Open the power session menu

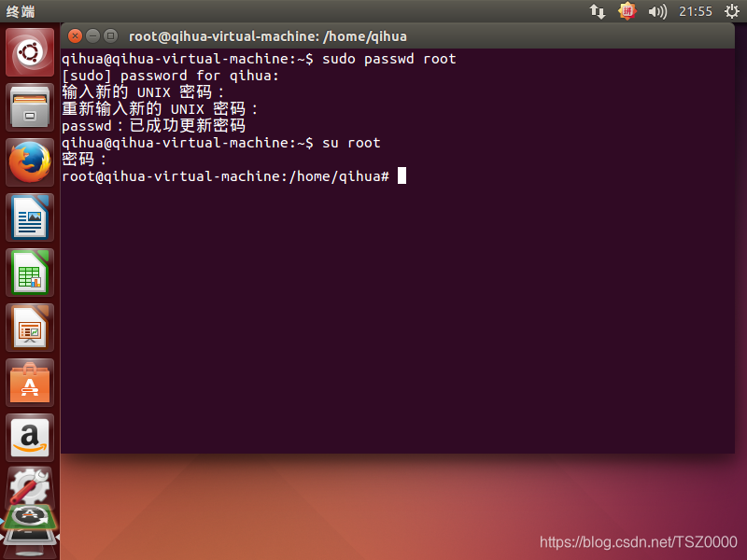click(x=732, y=11)
